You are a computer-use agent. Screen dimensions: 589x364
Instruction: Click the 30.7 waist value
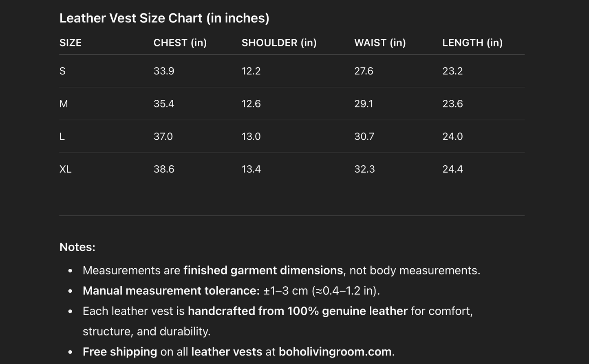coord(364,136)
